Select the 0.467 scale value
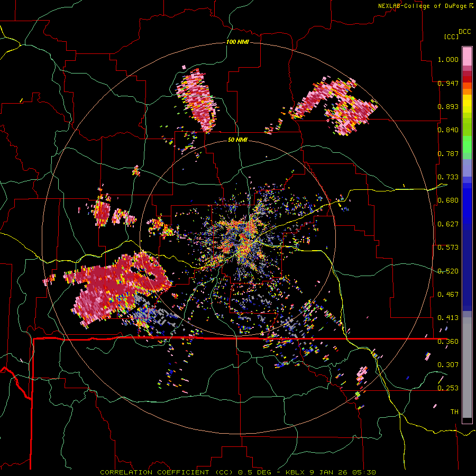This screenshot has height=476, width=476. 448,295
